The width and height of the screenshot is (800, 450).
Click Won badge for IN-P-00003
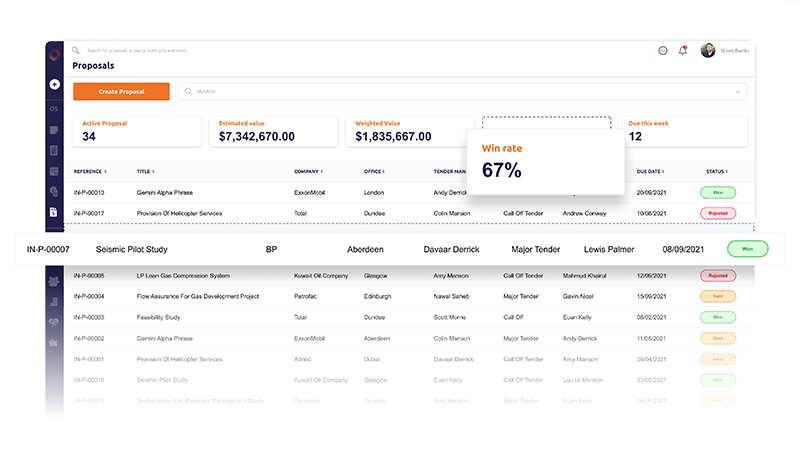(718, 317)
